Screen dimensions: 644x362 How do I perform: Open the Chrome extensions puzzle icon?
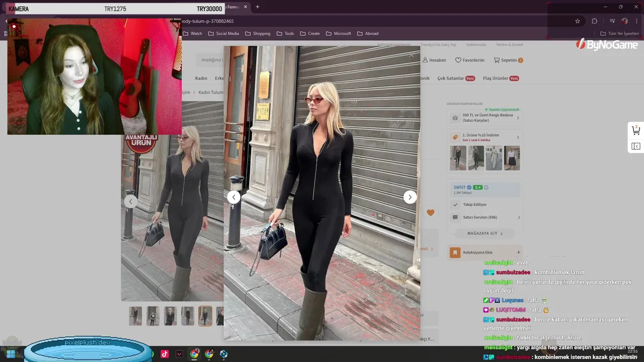tap(595, 21)
